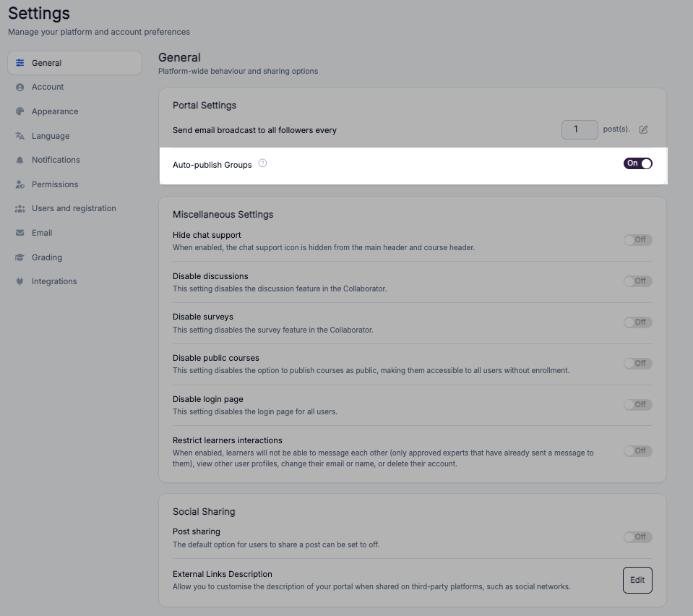Click the help icon beside Auto-publish Groups
693x616 pixels.
pos(262,163)
